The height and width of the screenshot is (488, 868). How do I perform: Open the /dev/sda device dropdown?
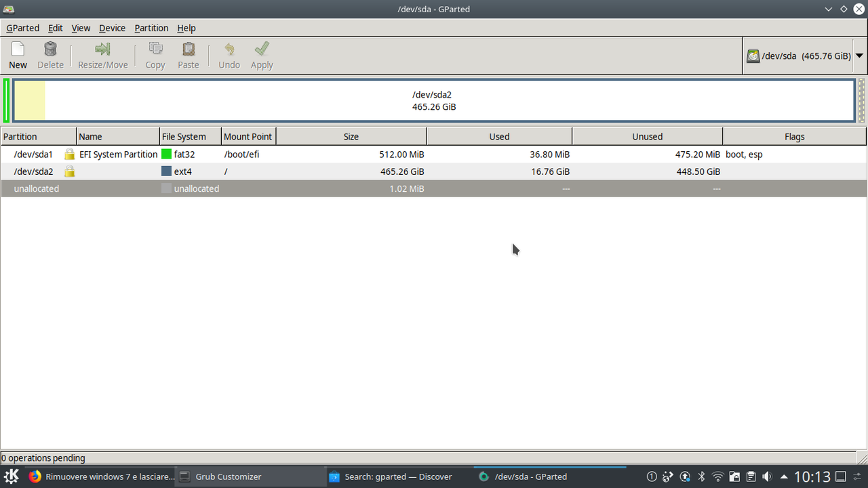tap(859, 56)
